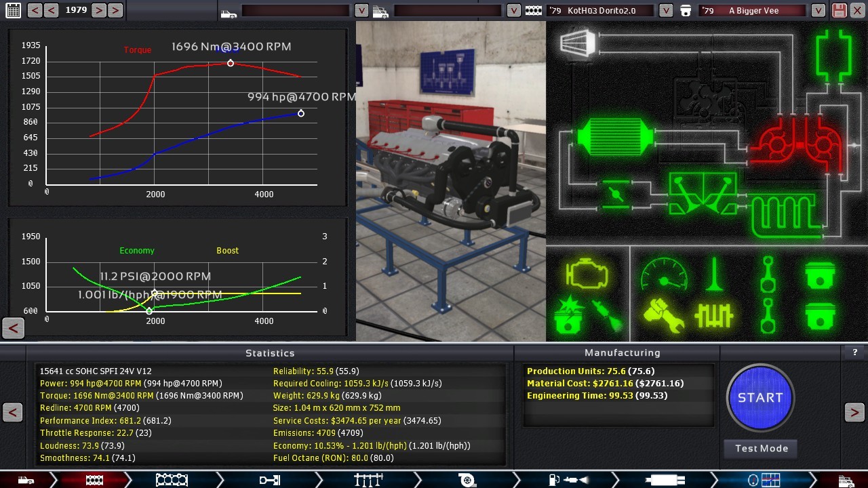The image size is (868, 488).
Task: Click the tachometer gauge icon
Action: coord(663,274)
